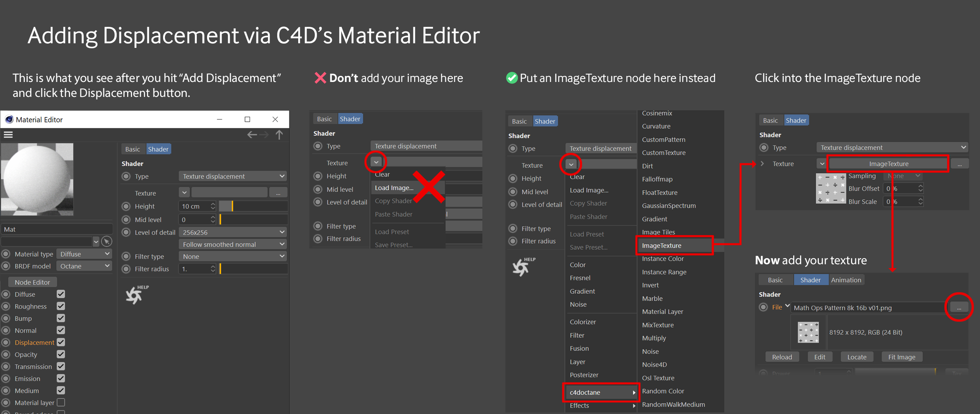
Task: Enable the Material layer checkbox
Action: pos(61,402)
